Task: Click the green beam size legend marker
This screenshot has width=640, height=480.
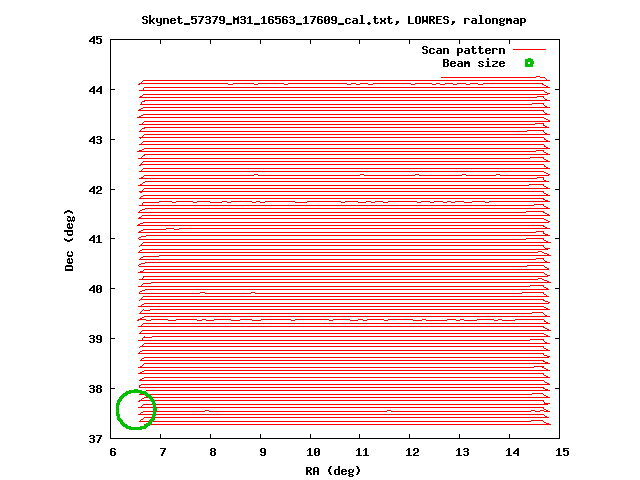Action: tap(529, 63)
